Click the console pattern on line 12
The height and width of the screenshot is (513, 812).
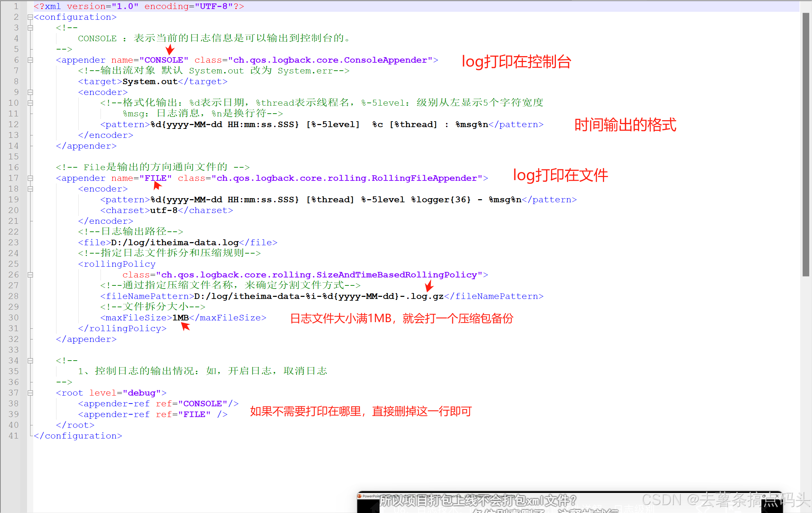click(x=319, y=124)
